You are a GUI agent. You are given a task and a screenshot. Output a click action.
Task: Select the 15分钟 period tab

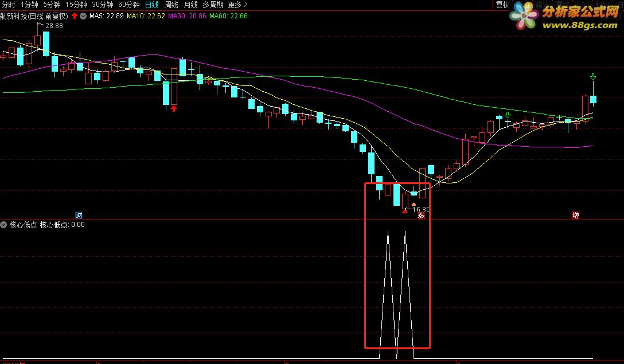(x=76, y=5)
